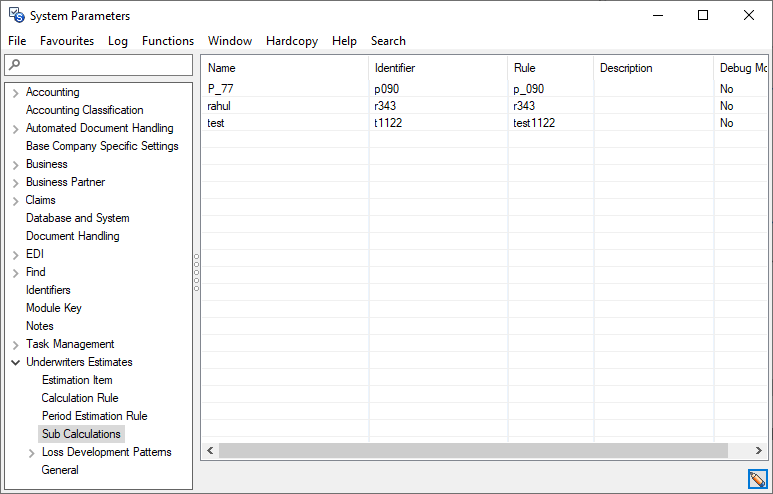
Task: Open the Functions menu
Action: pyautogui.click(x=168, y=41)
